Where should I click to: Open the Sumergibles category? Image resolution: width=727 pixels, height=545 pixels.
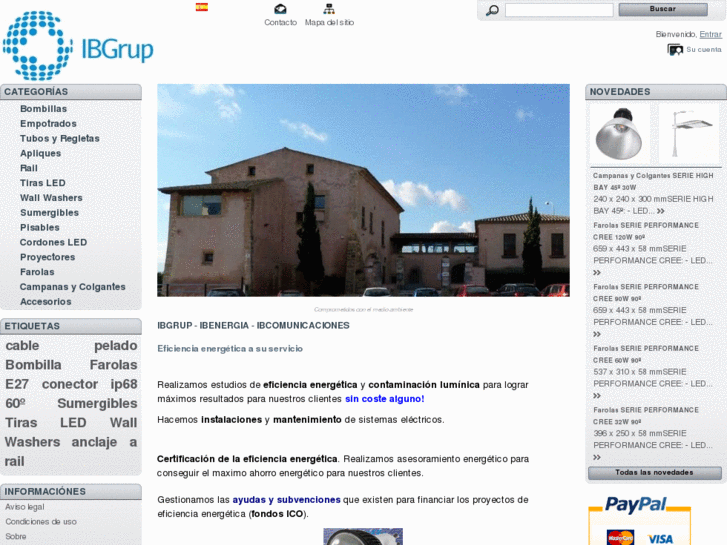coord(49,213)
